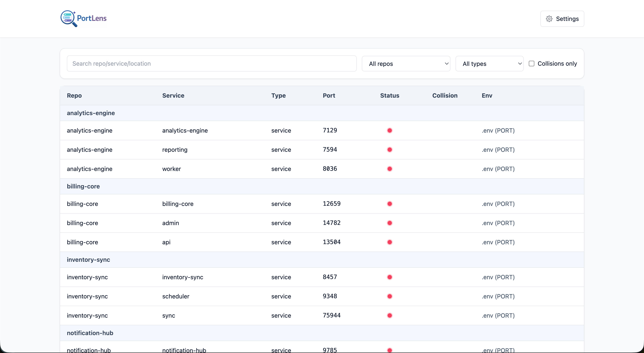Viewport: 644px width, 353px height.
Task: Click the status dot for the reporting service
Action: 390,150
